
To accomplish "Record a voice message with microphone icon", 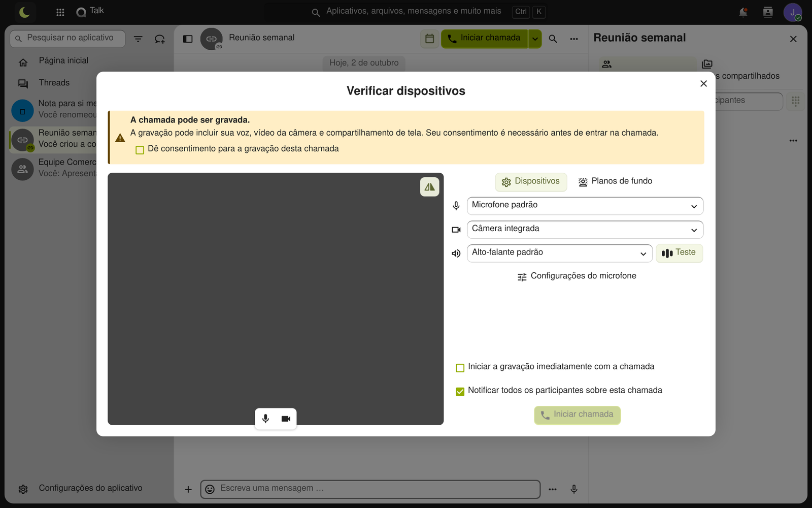I will tap(574, 489).
